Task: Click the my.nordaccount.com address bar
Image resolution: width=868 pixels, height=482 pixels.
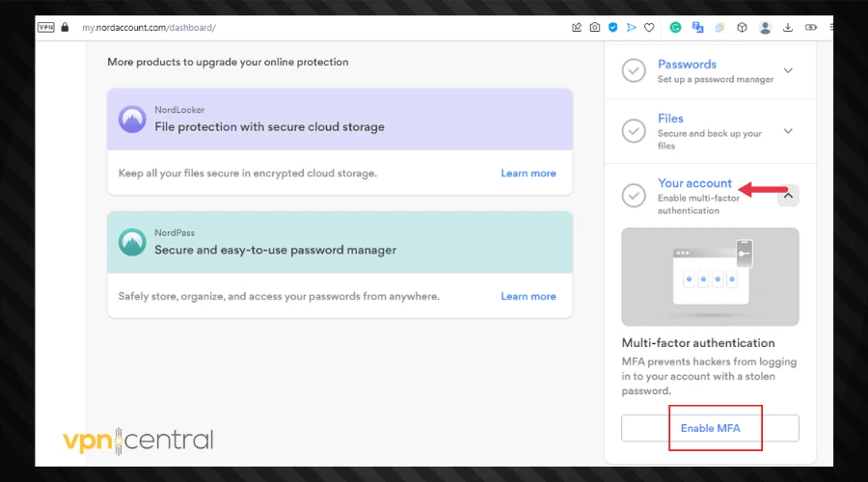Action: (149, 28)
